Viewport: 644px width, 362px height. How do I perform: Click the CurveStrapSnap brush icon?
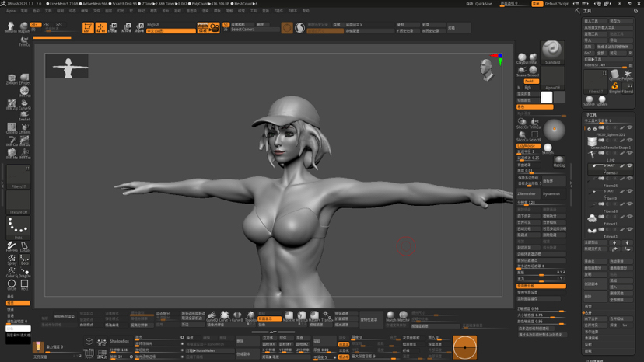coord(25,104)
